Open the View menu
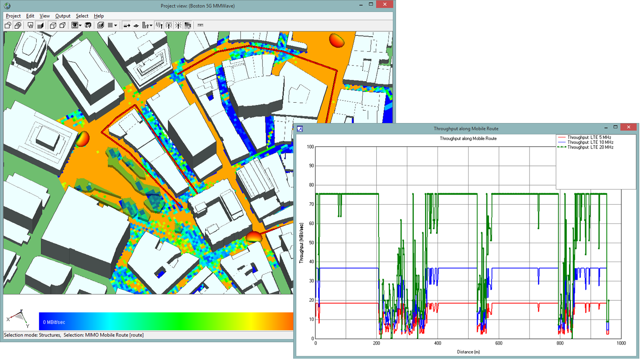 tap(44, 16)
